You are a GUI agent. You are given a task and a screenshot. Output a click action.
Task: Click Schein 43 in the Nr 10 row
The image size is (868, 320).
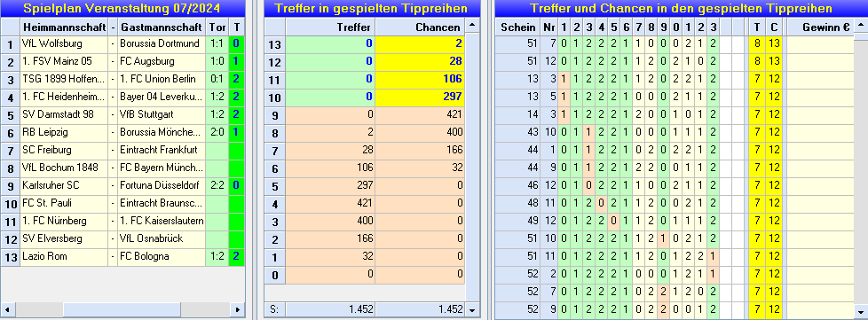[x=517, y=132]
